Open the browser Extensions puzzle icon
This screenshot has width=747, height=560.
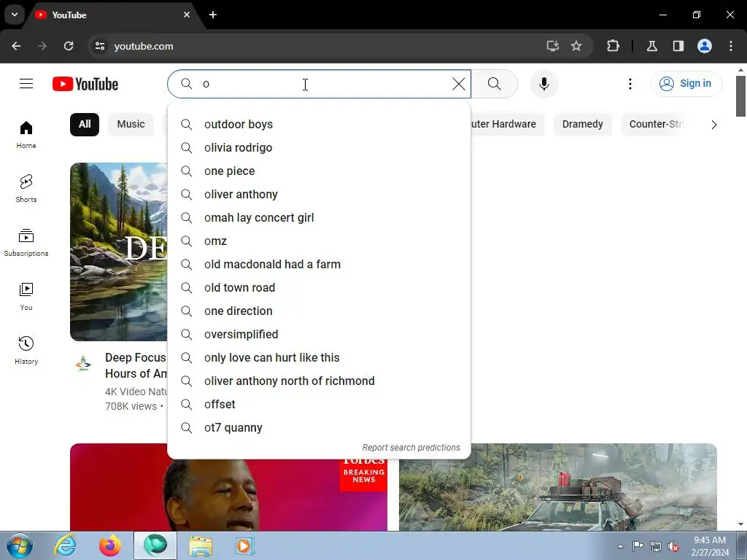click(x=613, y=46)
